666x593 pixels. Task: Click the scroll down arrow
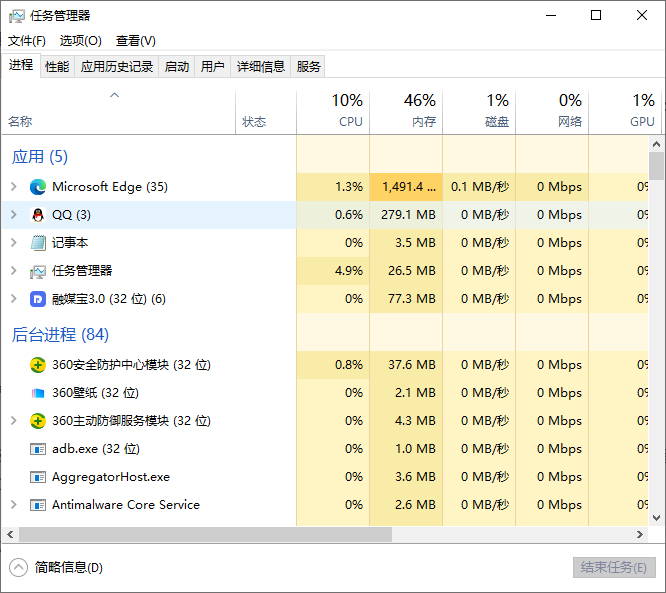[656, 518]
